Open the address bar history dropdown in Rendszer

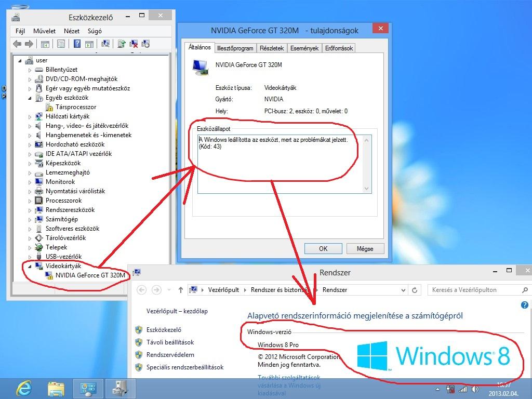[x=403, y=290]
